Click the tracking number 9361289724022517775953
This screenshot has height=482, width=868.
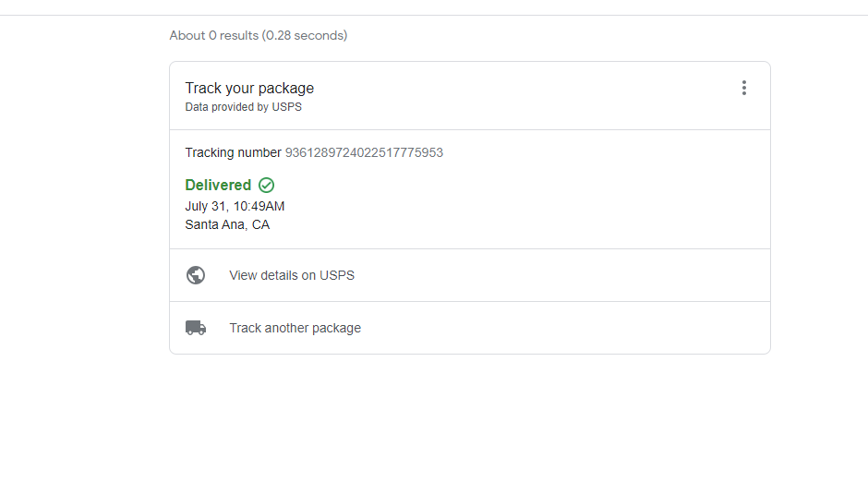(364, 152)
